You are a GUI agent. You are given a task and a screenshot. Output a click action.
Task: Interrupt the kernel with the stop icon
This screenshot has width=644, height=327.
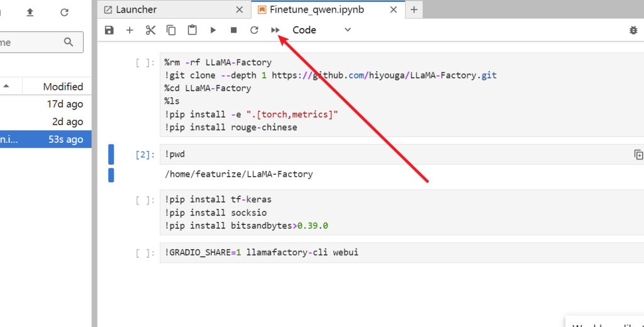(234, 30)
